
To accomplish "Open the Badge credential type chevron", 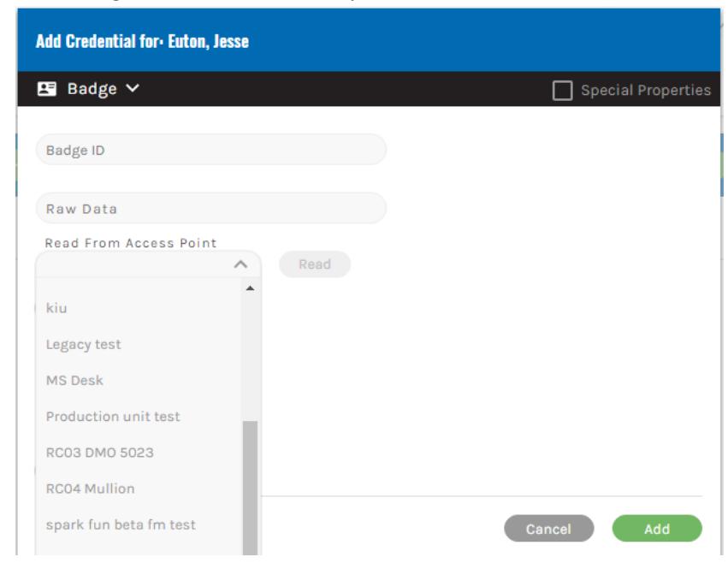I will pos(133,88).
